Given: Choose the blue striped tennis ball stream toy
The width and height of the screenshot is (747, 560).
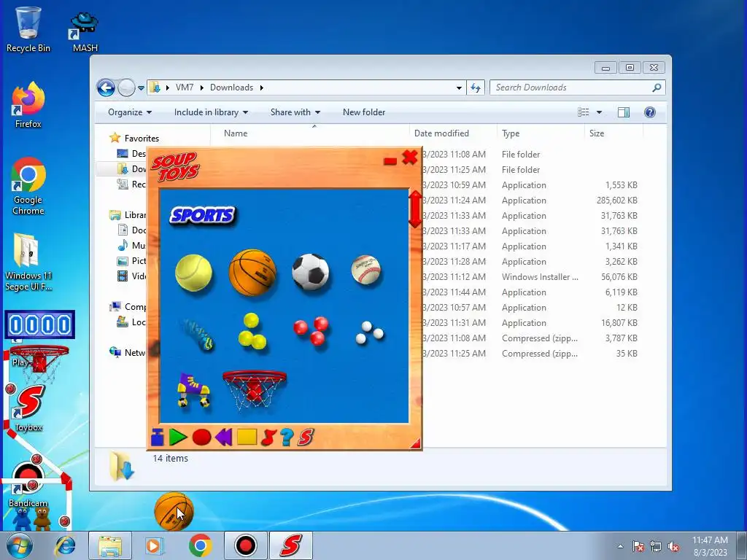Looking at the screenshot, I should [197, 334].
